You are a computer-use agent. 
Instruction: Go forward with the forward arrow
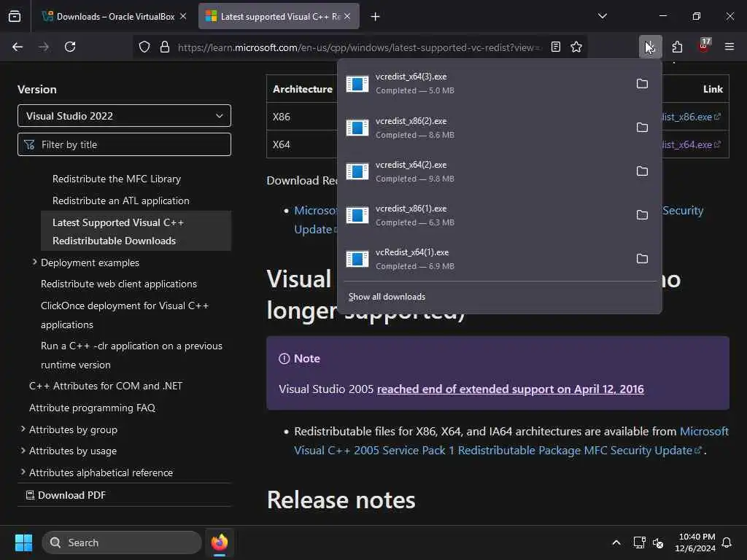[x=44, y=47]
